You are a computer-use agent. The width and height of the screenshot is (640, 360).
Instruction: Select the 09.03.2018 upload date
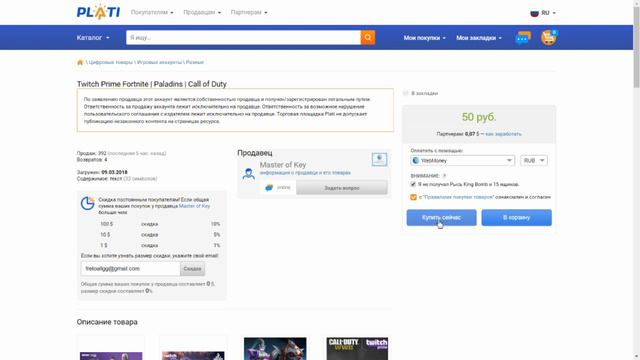point(114,172)
